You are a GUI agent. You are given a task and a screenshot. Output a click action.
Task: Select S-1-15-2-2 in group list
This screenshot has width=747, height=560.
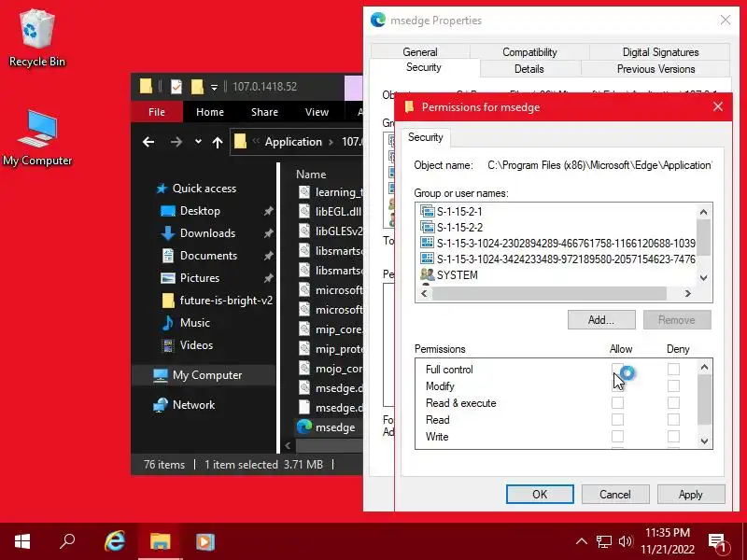point(459,227)
